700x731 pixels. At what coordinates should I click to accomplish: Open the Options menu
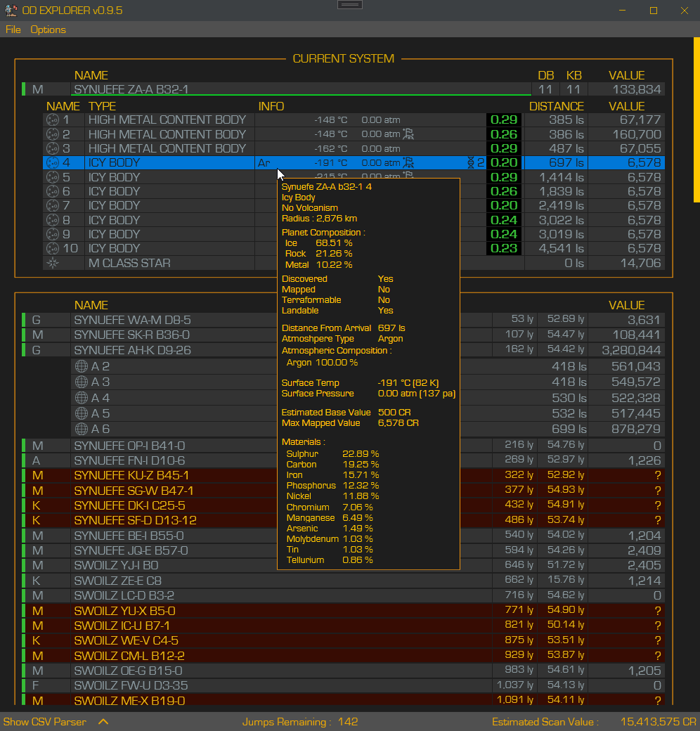point(48,30)
